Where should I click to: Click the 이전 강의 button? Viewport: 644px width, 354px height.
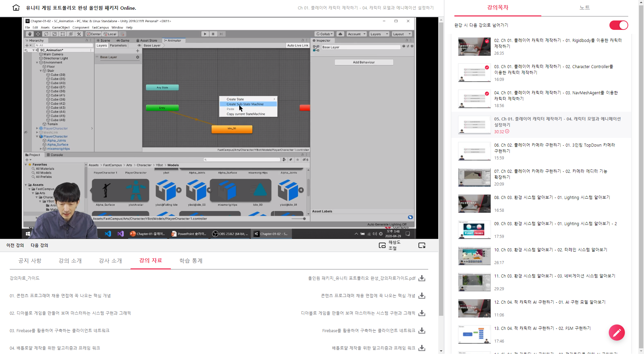tap(15, 245)
